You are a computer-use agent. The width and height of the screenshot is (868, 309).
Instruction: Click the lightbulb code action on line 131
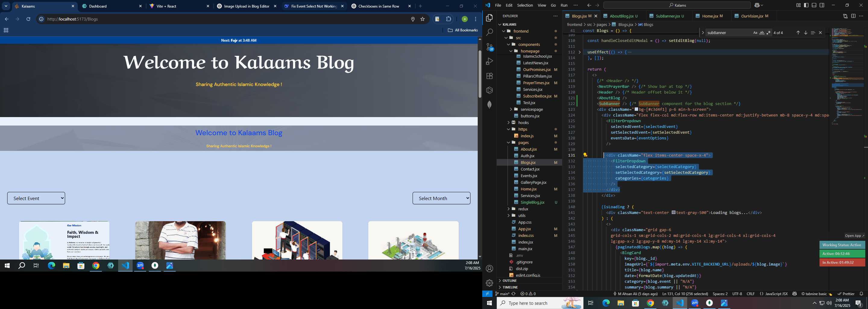(586, 155)
